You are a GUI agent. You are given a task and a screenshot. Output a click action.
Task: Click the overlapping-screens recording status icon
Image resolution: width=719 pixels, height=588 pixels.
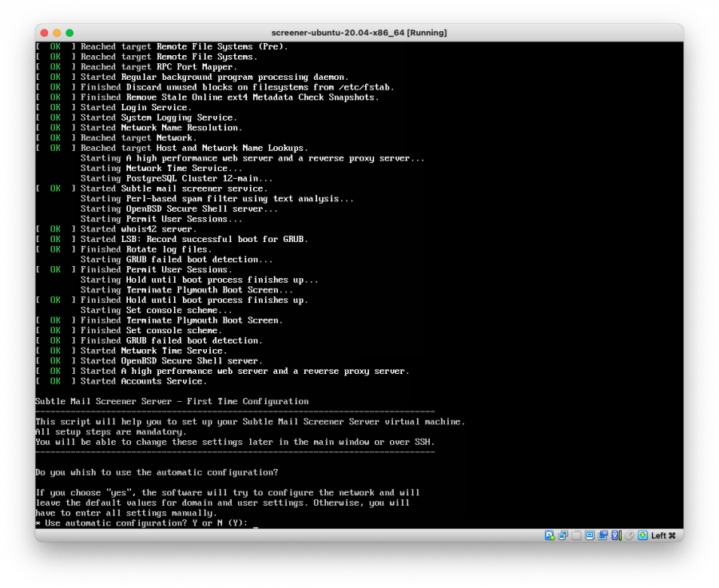[602, 535]
